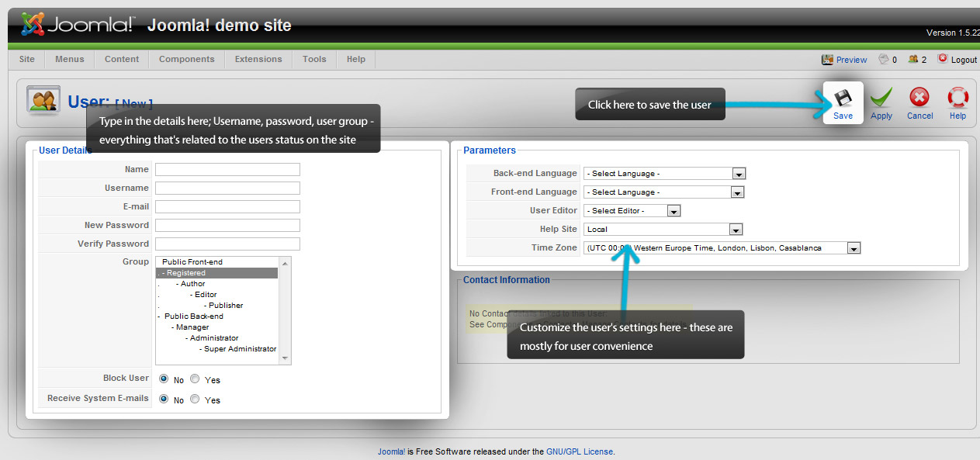The width and height of the screenshot is (980, 460).
Task: Click the Apply checkmark icon
Action: [881, 98]
